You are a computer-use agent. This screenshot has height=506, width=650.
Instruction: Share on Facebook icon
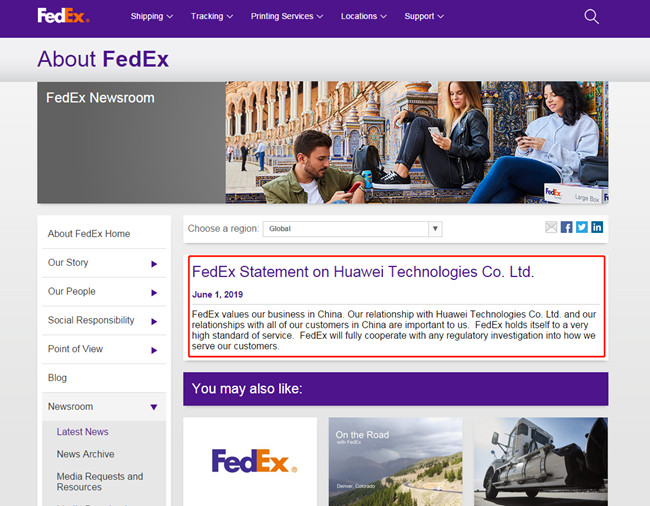click(566, 227)
